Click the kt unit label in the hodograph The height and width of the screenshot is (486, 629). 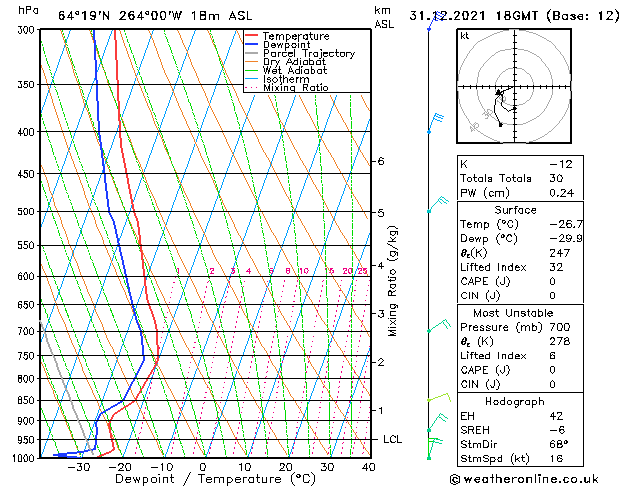pos(465,36)
